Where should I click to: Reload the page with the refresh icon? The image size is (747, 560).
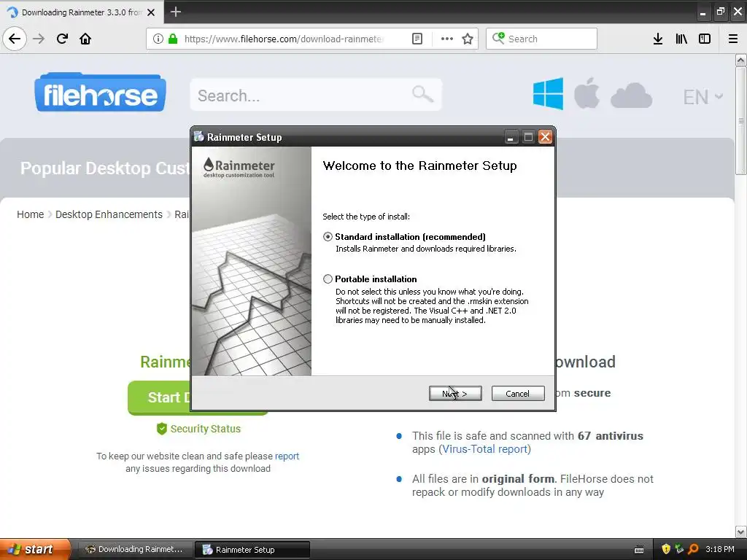62,39
